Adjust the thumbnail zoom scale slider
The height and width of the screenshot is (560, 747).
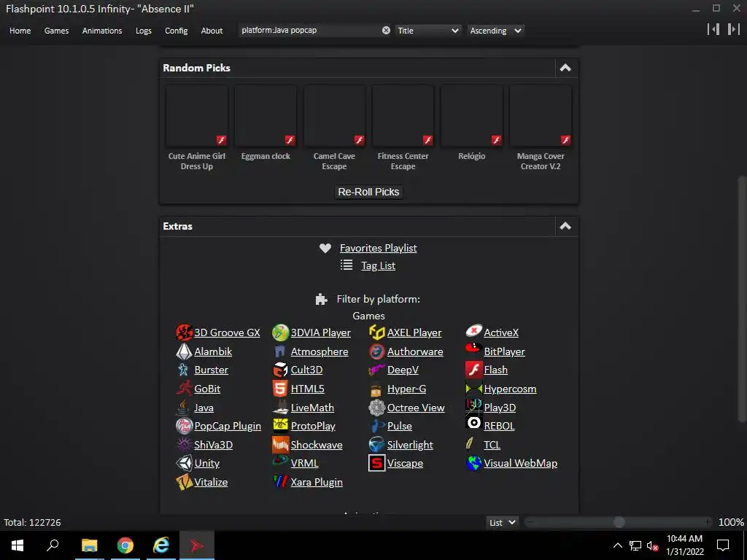[x=619, y=522]
